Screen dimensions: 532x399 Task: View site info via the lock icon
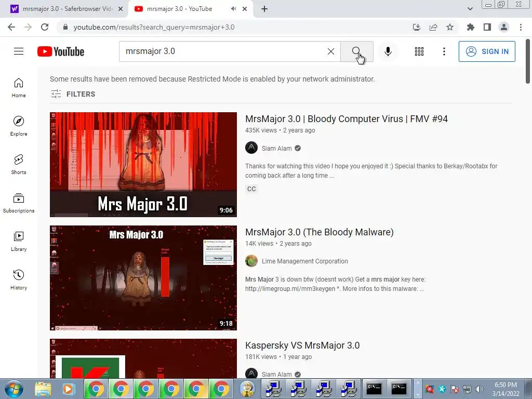pos(65,27)
